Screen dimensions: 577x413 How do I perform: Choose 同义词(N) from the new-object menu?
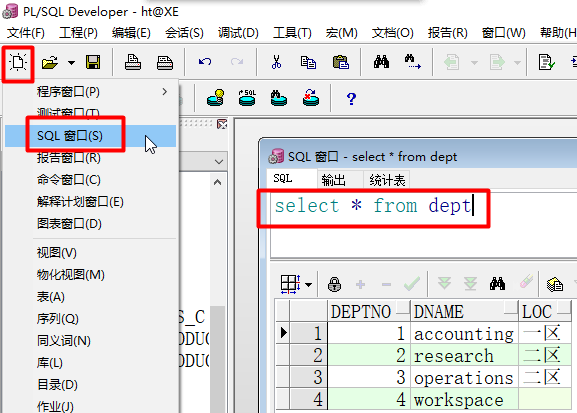91,341
